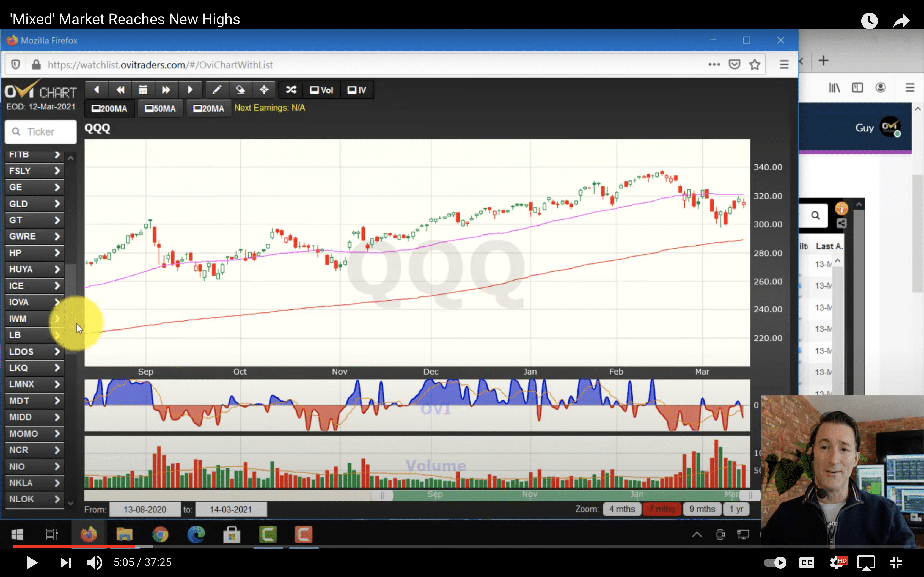This screenshot has width=924, height=577.
Task: Toggle the 50MA moving average
Action: (x=160, y=109)
